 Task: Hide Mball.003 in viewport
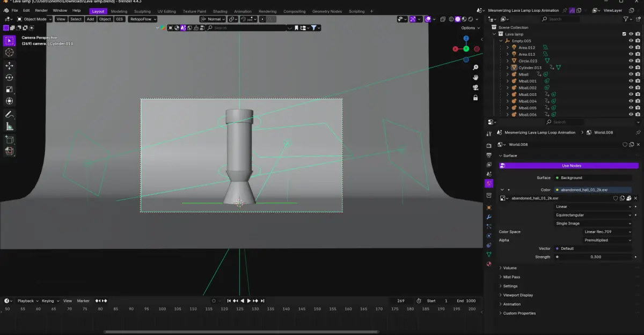[631, 94]
